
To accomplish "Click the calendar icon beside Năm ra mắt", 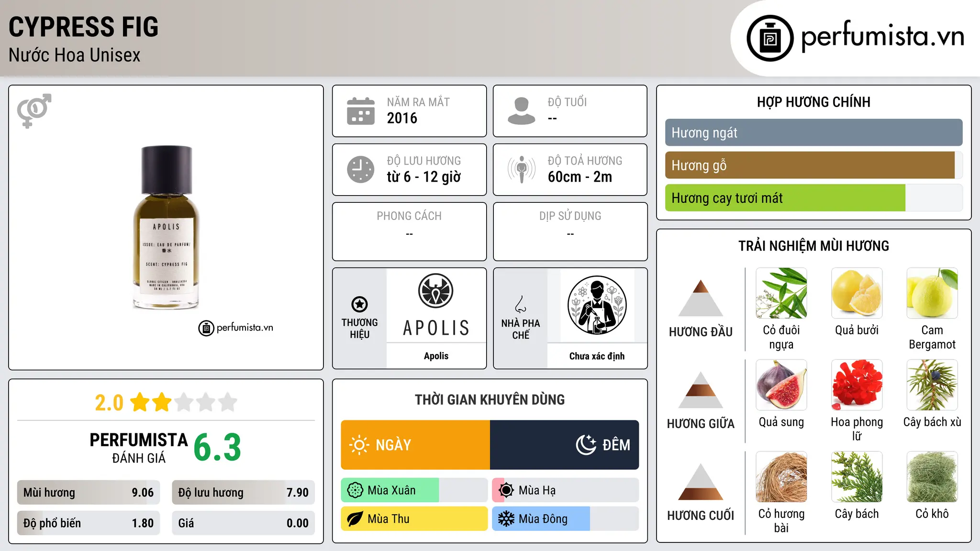I will click(x=360, y=111).
